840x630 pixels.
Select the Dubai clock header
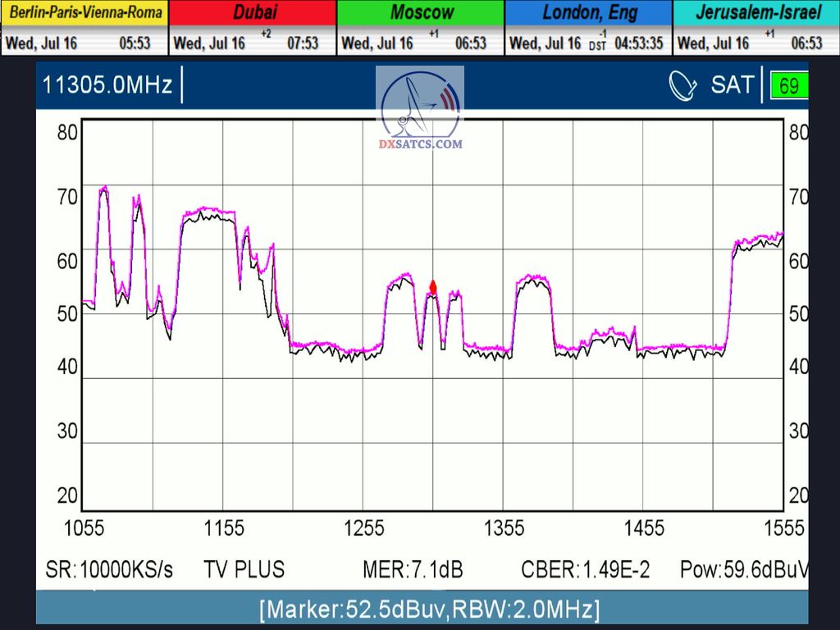253,13
